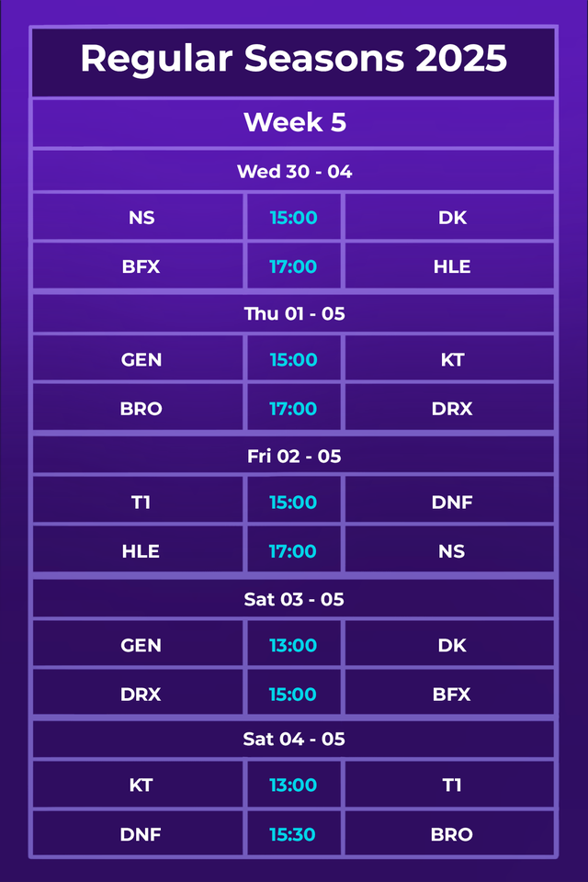This screenshot has width=588, height=882.
Task: Open the Sat 03 - 05 date header
Action: point(294,599)
